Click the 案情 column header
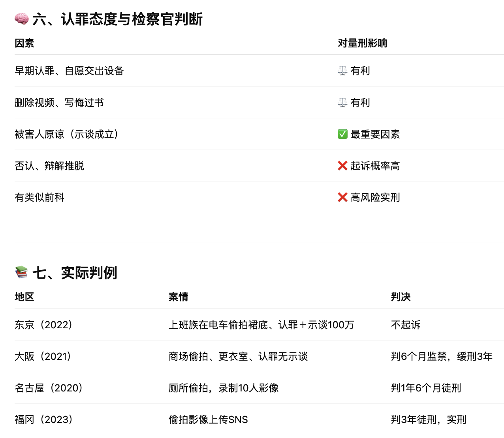This screenshot has width=504, height=438. [178, 297]
